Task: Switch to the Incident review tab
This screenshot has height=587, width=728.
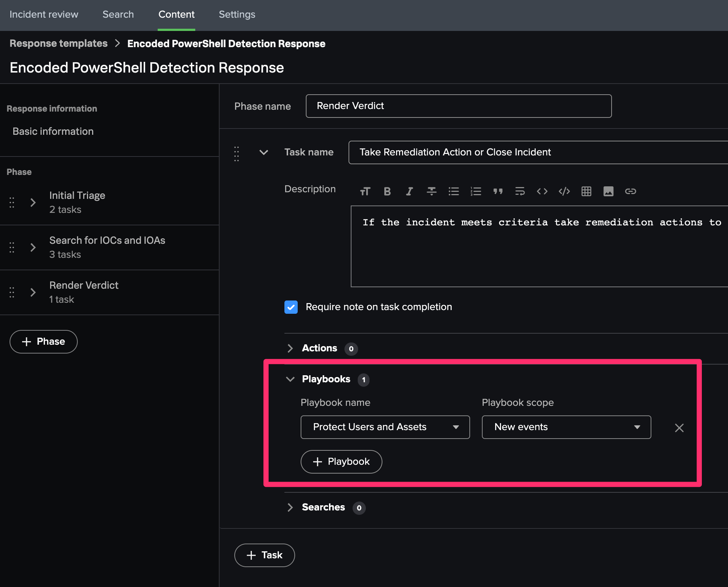Action: 44,15
